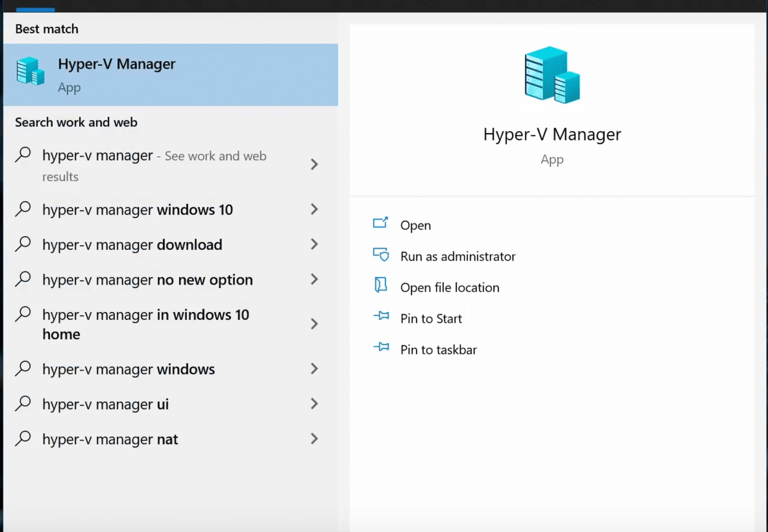Screen dimensions: 768x532
Task: Click the folder icon beside Open file location
Action: [381, 285]
